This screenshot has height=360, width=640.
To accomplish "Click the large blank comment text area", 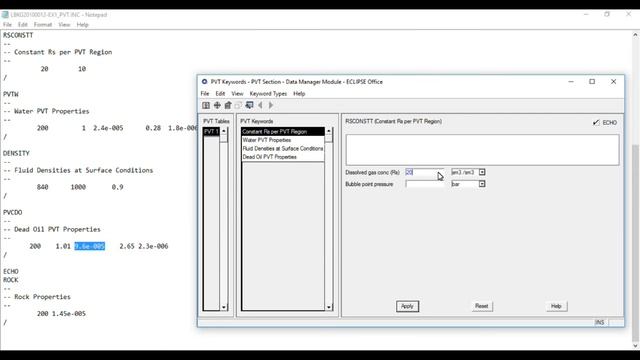I will (x=482, y=150).
